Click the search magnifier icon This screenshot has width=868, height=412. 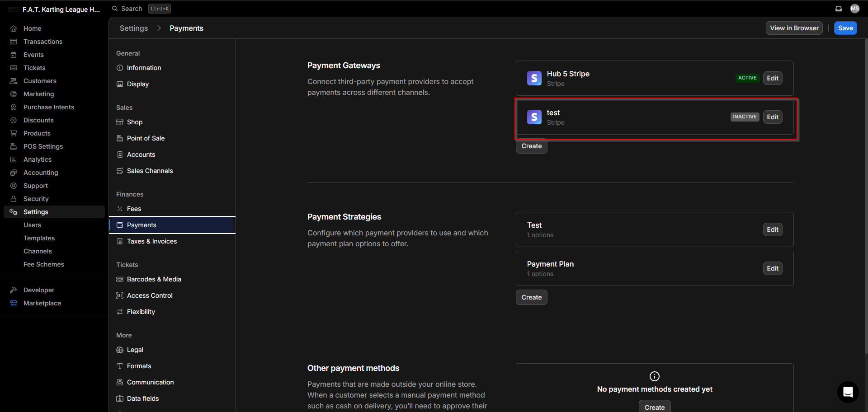coord(115,9)
